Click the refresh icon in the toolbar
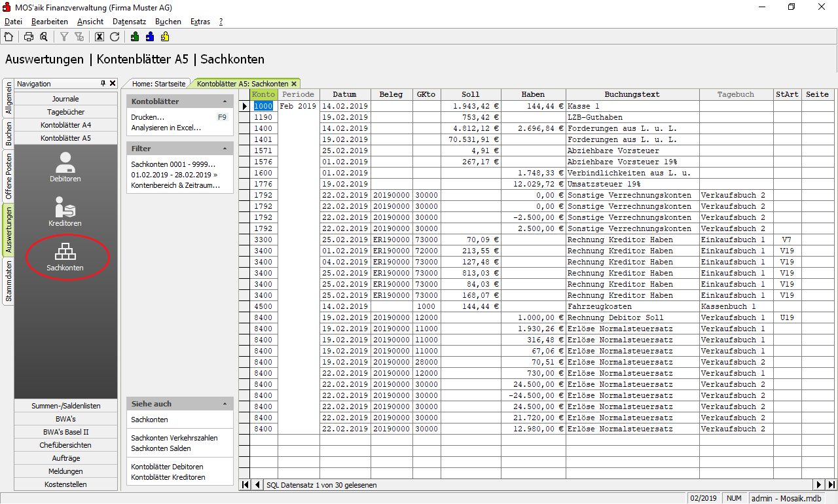The image size is (838, 504). (x=115, y=37)
